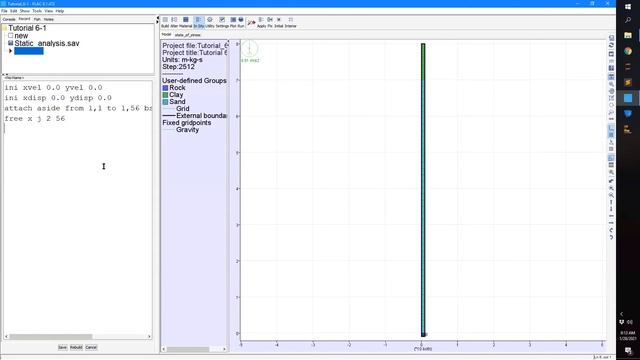640x360 pixels.
Task: Switch to the Console tab
Action: (x=9, y=19)
